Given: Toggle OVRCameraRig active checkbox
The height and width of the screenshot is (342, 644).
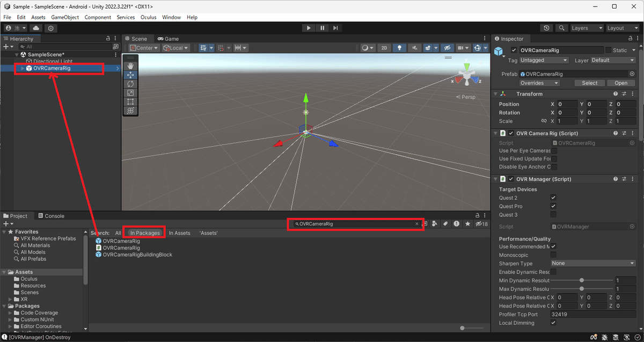Looking at the screenshot, I should 514,50.
